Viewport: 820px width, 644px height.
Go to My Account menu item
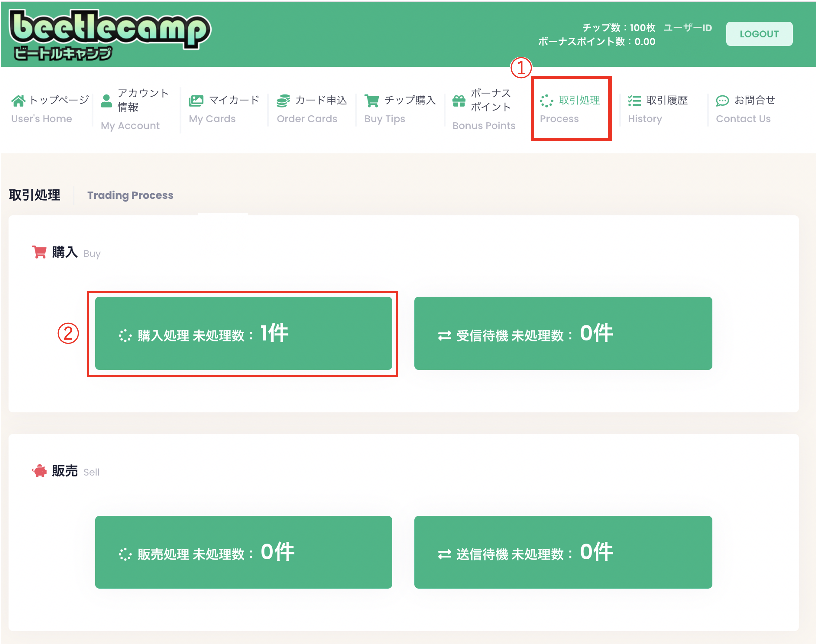point(130,126)
